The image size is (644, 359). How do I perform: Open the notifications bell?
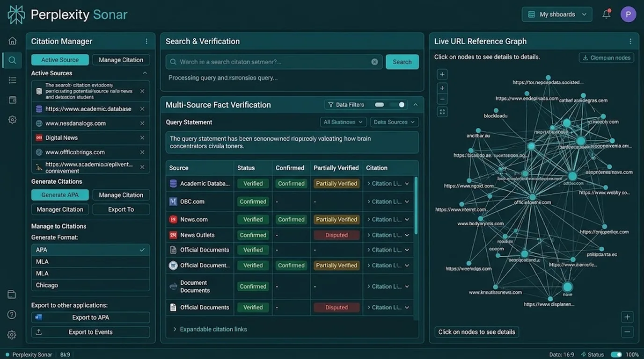607,14
